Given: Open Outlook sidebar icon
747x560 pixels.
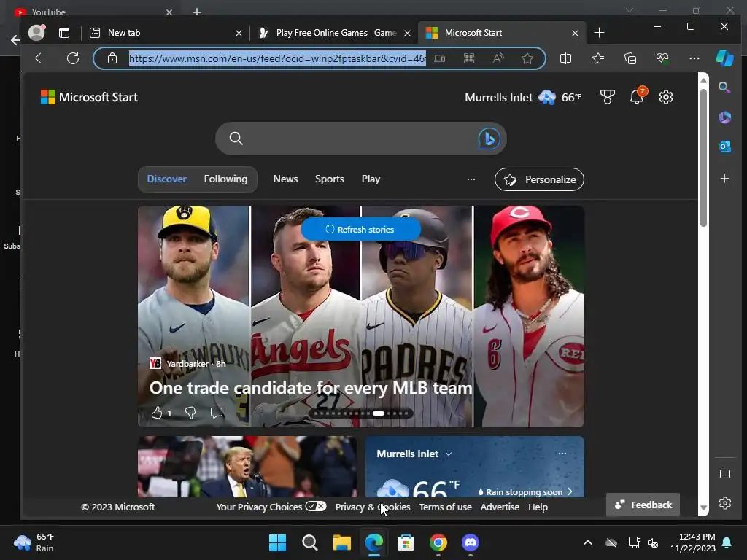Looking at the screenshot, I should point(724,147).
